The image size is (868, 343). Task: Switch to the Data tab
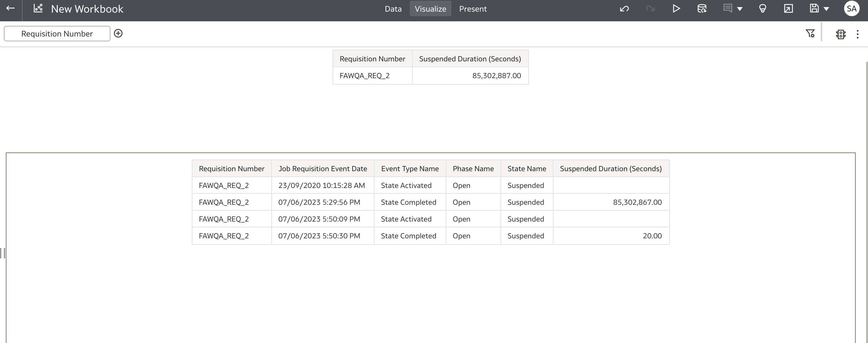coord(393,9)
